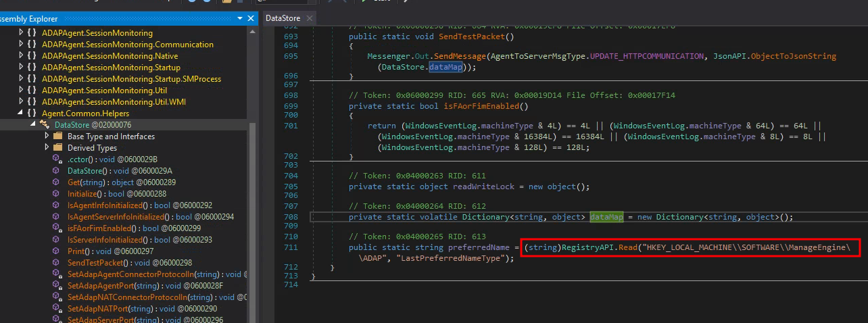
Task: Expand ADAPAgent.SessionMonitoring.Startup namespace arrow
Action: [22, 67]
